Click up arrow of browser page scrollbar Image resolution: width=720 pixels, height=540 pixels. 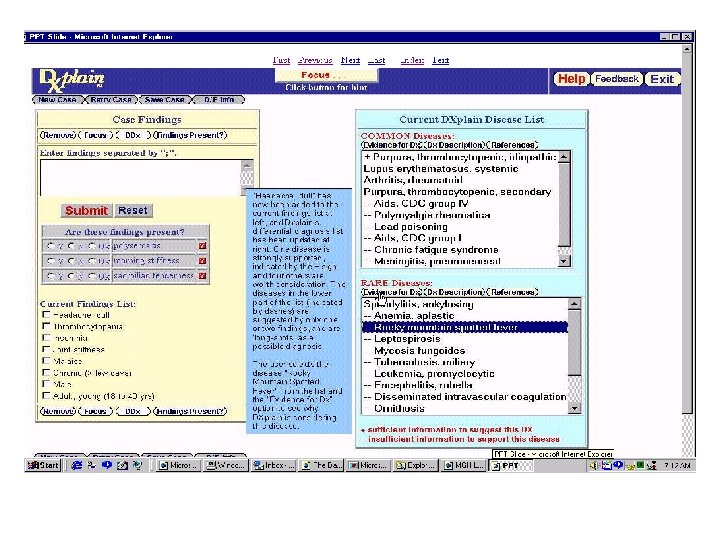pyautogui.click(x=686, y=49)
